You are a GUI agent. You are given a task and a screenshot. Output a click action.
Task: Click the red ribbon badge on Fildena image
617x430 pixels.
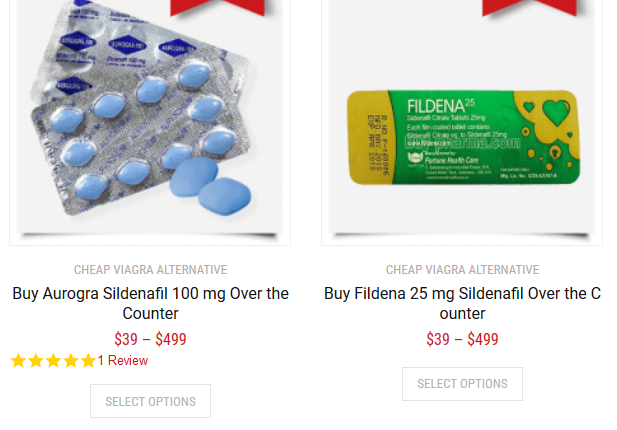point(529,8)
